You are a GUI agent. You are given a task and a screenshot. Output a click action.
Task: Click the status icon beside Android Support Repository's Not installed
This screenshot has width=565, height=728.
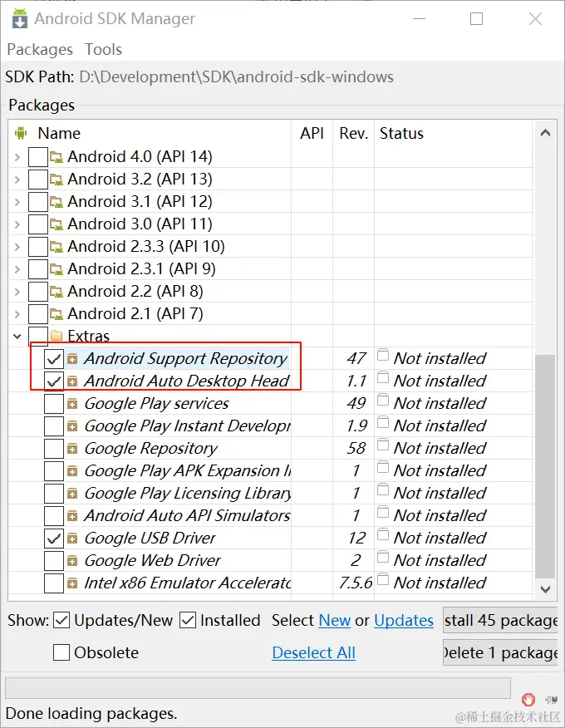[x=383, y=355]
